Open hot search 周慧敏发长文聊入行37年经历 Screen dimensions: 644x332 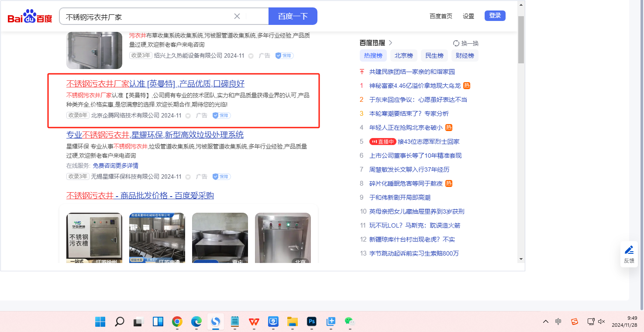[409, 169]
